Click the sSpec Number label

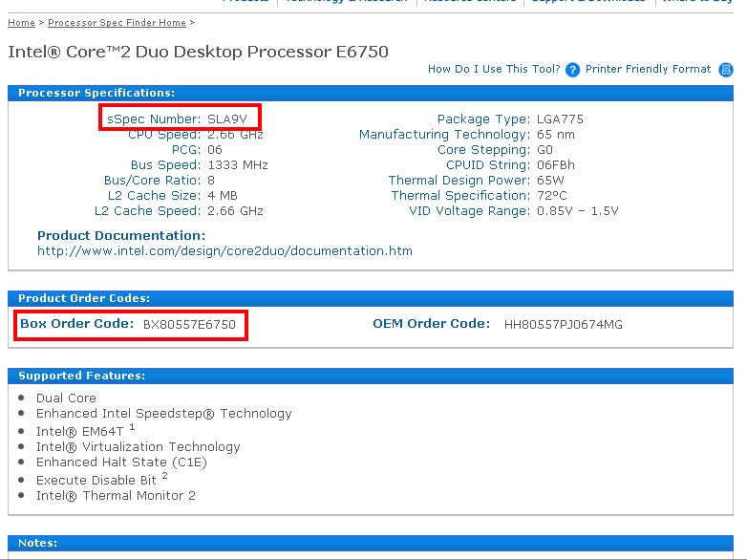pos(154,119)
